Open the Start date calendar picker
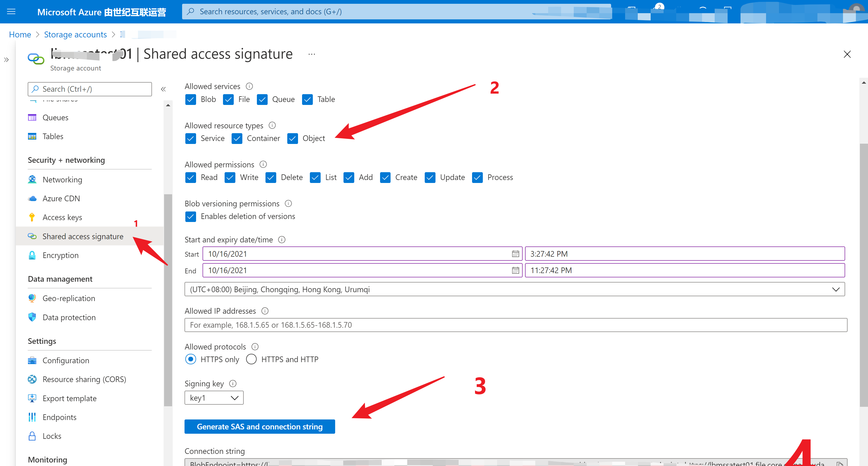 (515, 254)
